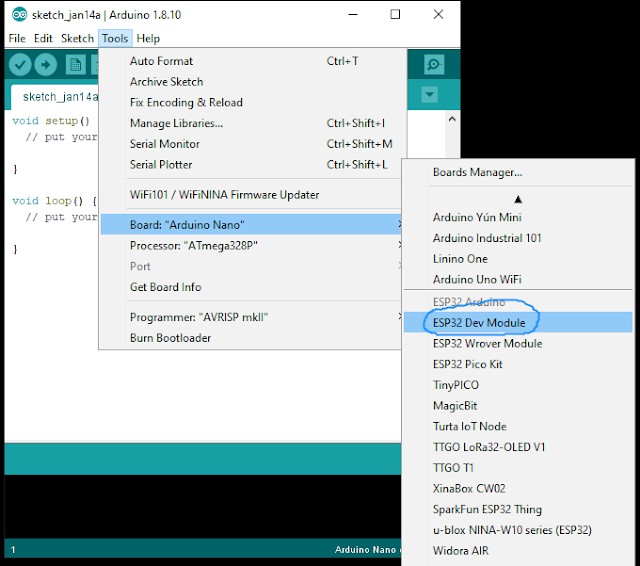Open the tab options dropdown arrow
640x566 pixels.
pyautogui.click(x=429, y=95)
